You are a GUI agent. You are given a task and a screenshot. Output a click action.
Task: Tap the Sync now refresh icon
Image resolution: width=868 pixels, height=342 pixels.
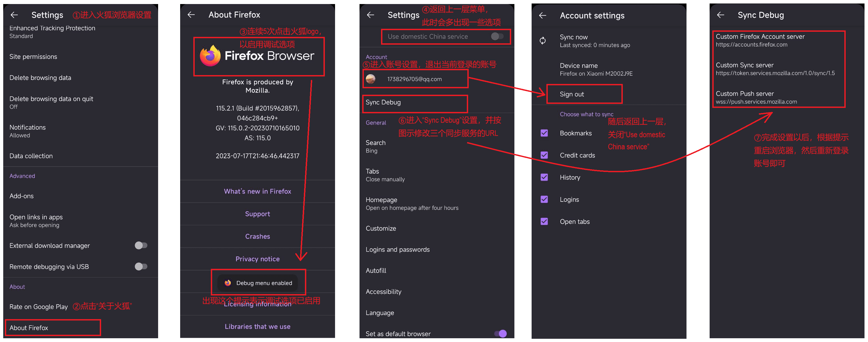point(543,41)
